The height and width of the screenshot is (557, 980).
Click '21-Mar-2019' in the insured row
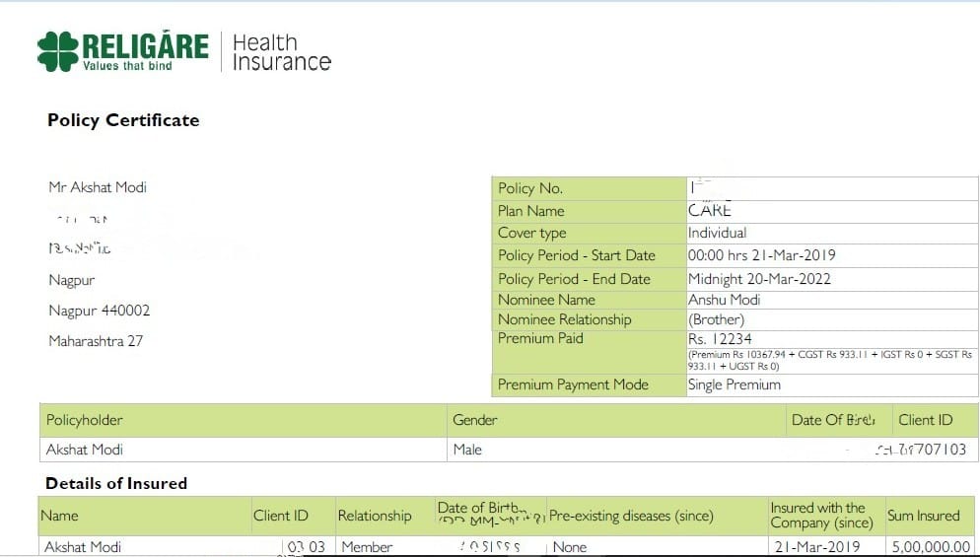(817, 547)
